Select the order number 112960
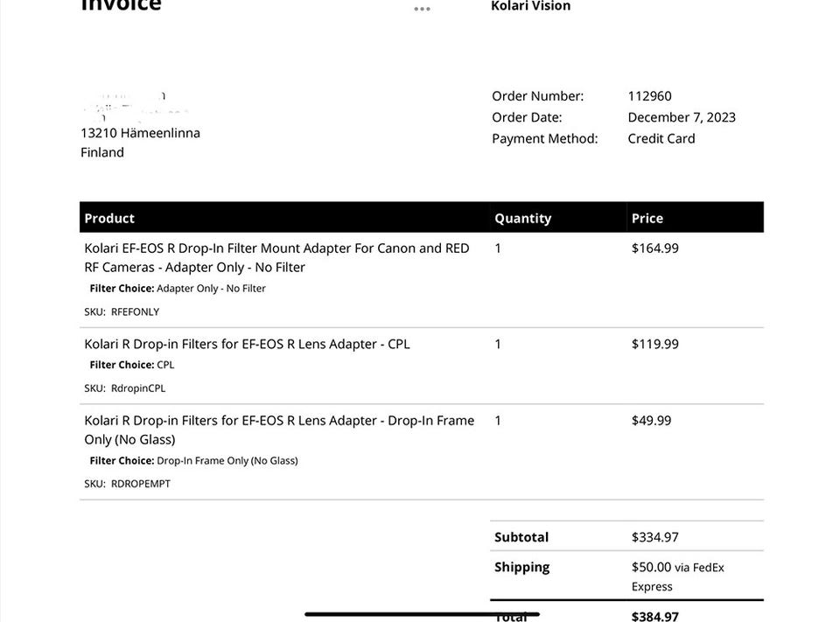 coord(649,96)
